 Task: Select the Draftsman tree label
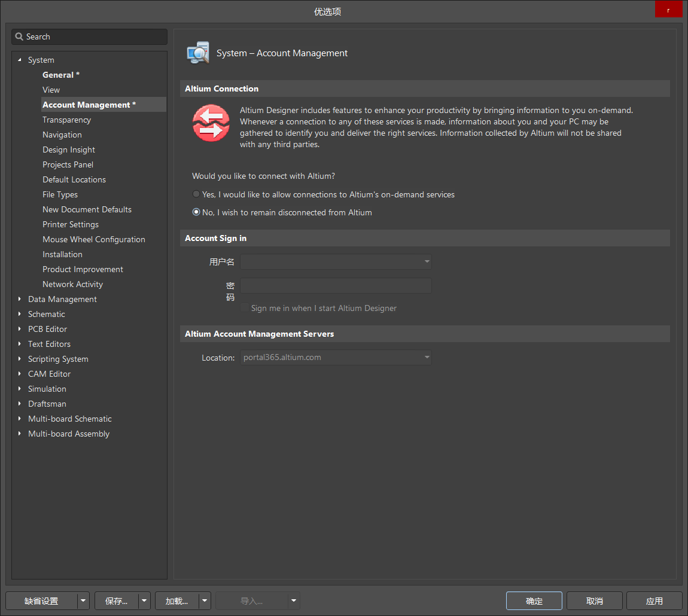click(x=47, y=403)
